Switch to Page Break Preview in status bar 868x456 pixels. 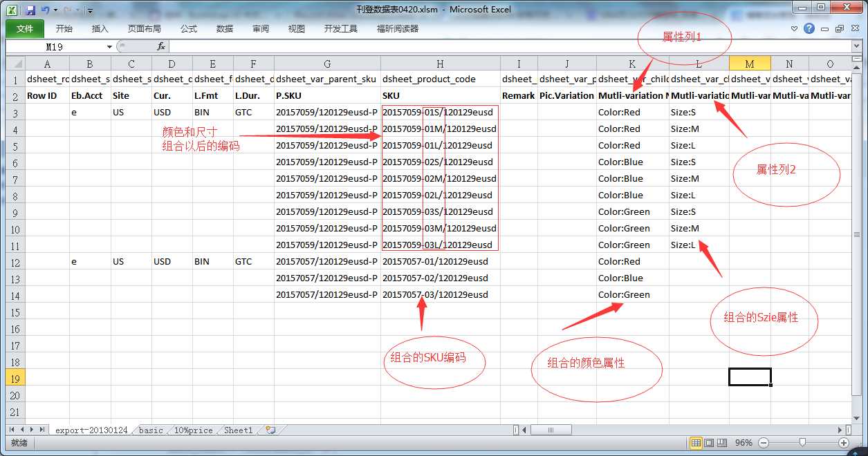tap(721, 443)
